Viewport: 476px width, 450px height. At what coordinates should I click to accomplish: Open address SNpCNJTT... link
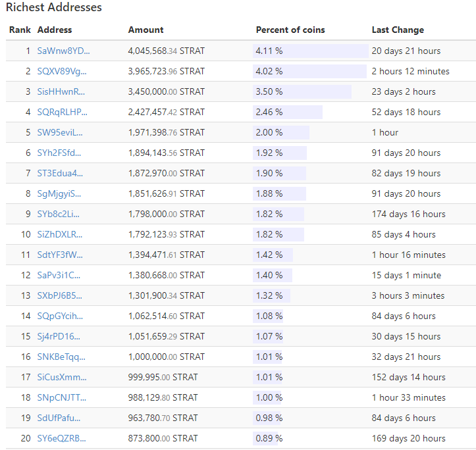click(62, 397)
